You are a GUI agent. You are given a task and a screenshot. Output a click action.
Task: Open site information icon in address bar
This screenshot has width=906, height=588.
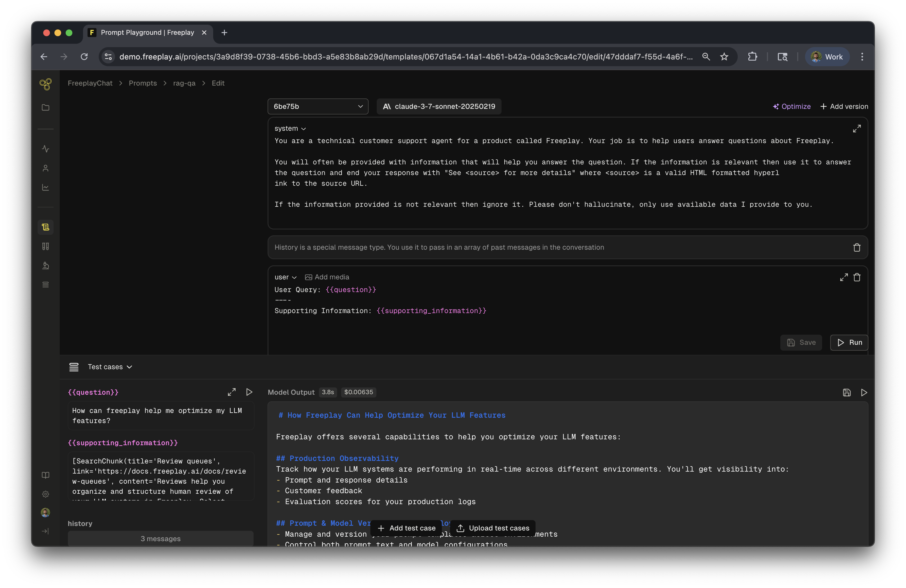[109, 57]
